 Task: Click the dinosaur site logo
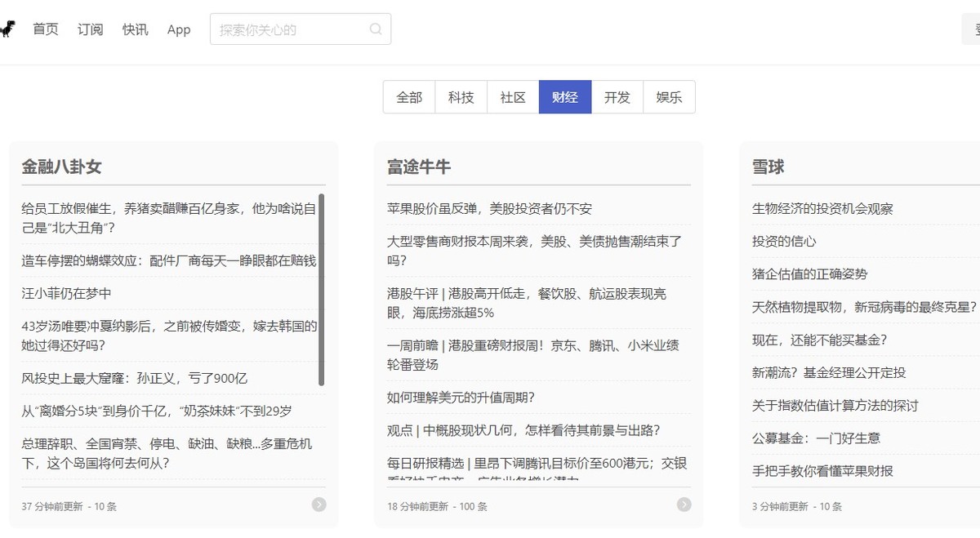pos(7,29)
